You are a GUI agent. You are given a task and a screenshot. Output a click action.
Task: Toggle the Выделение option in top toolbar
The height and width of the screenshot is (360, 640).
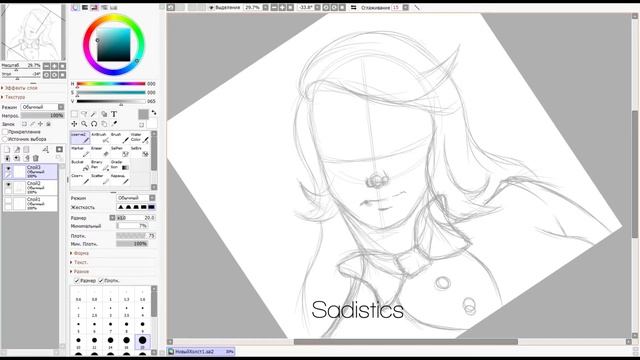click(224, 7)
